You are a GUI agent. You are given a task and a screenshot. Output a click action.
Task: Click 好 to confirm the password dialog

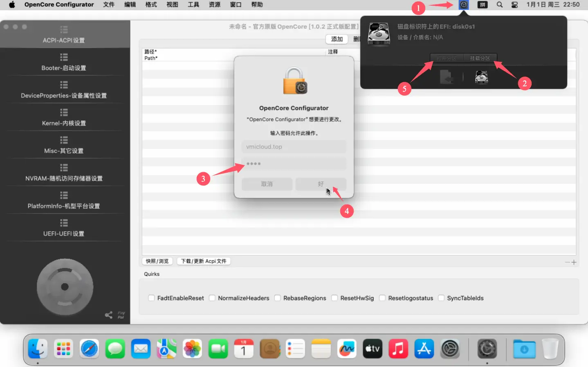coord(321,184)
